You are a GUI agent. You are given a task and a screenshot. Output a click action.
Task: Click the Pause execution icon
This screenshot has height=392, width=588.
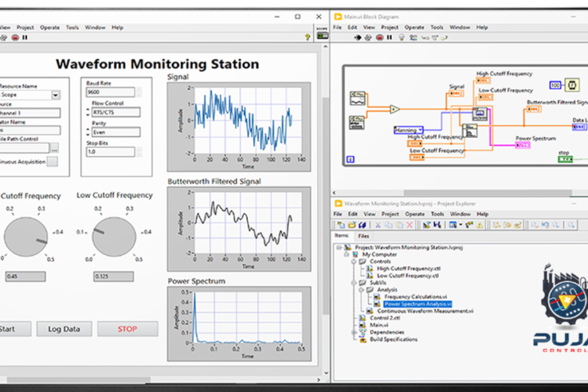pyautogui.click(x=389, y=38)
